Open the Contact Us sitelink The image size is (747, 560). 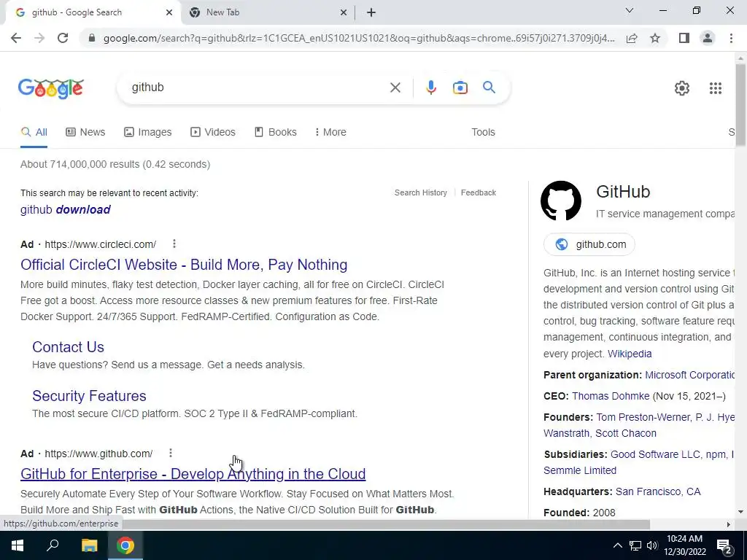tap(68, 347)
